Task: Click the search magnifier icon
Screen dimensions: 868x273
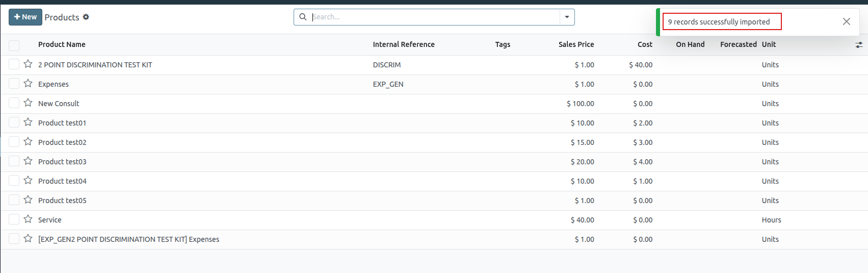Action: pos(303,17)
